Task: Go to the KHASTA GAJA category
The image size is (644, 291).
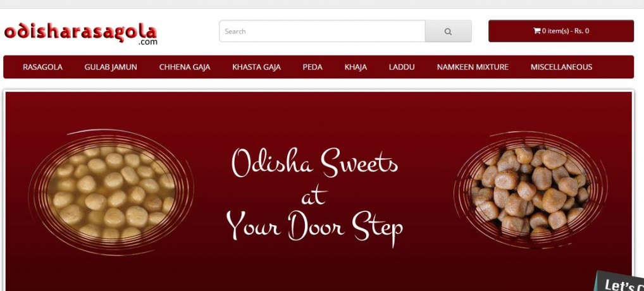Action: tap(257, 67)
